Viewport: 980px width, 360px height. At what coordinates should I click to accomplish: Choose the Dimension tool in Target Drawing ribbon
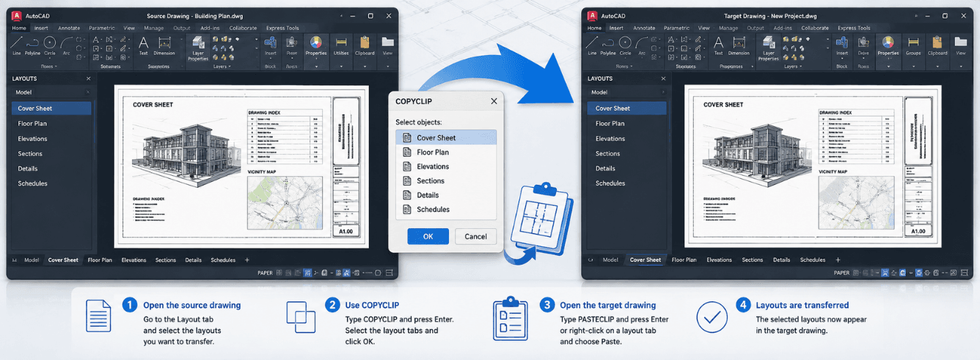point(739,45)
